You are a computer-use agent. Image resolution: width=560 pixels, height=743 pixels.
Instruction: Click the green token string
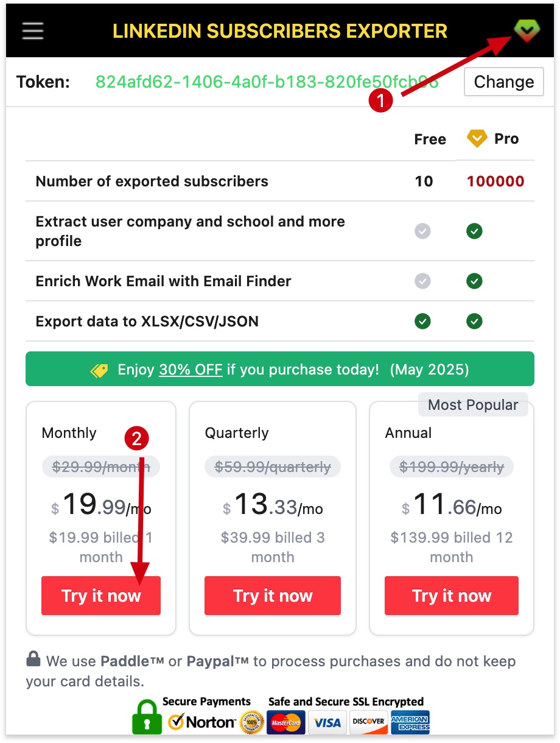click(267, 82)
